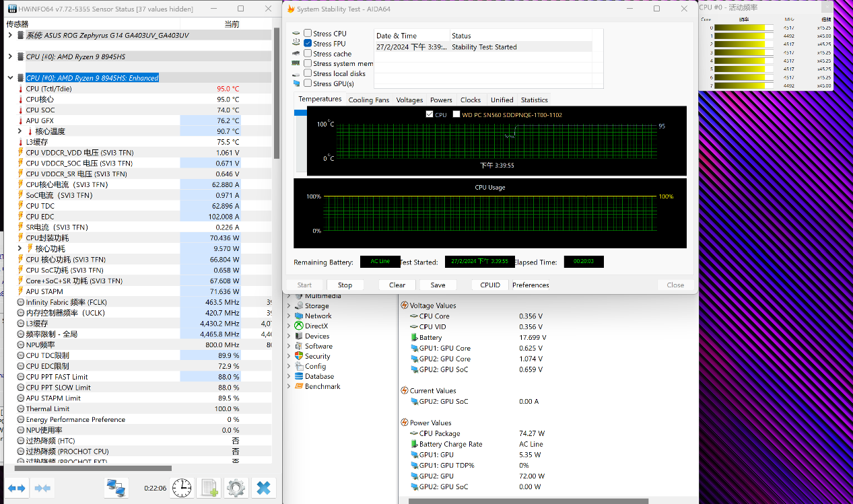Image resolution: width=853 pixels, height=504 pixels.
Task: Click AIDA64 sensor panel horizontal scrollbar
Action: tap(528, 501)
